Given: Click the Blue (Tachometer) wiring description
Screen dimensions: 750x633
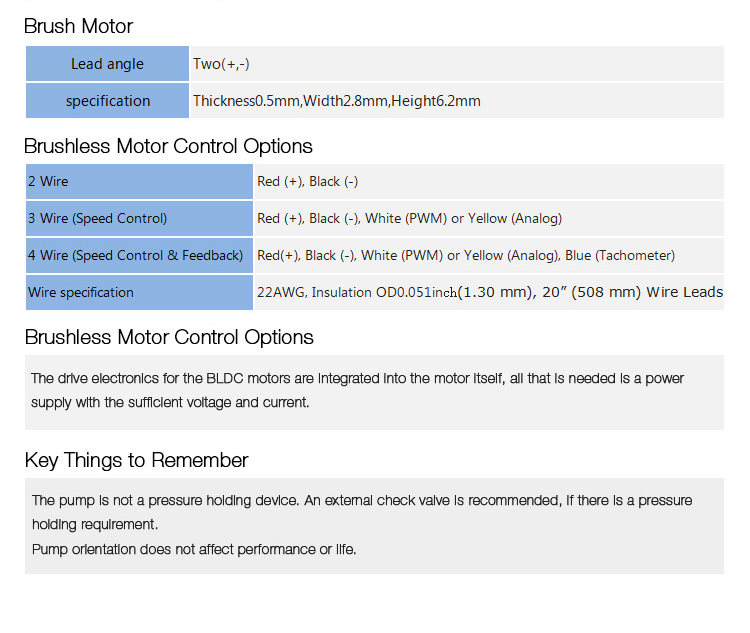Looking at the screenshot, I should [x=620, y=255].
